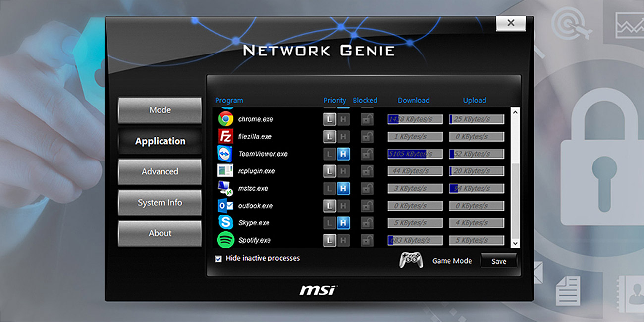Toggle the block lock for filezilla.exe
The image size is (644, 322).
(367, 137)
